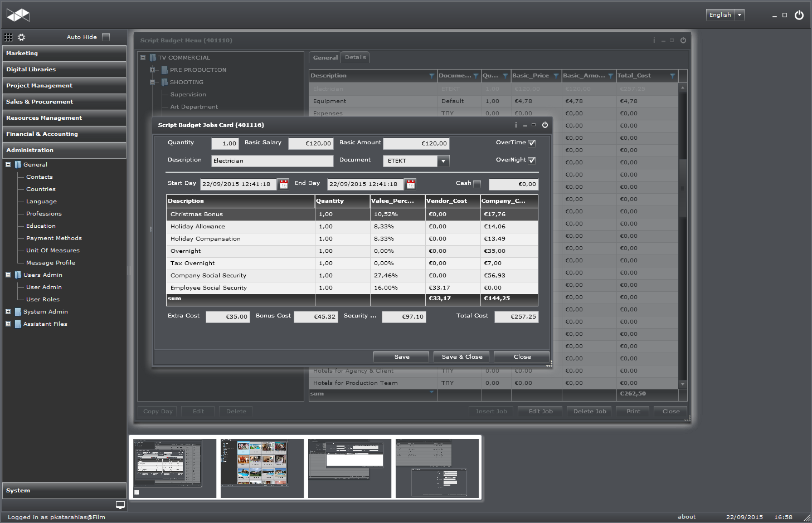Image resolution: width=812 pixels, height=523 pixels.
Task: Click the power icon on Jobs Card
Action: point(545,125)
